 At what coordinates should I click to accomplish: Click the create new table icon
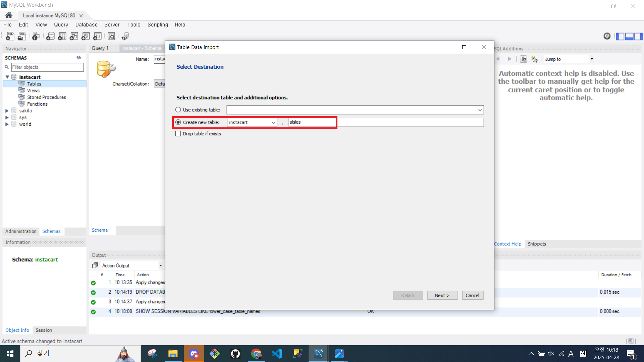[x=62, y=36]
